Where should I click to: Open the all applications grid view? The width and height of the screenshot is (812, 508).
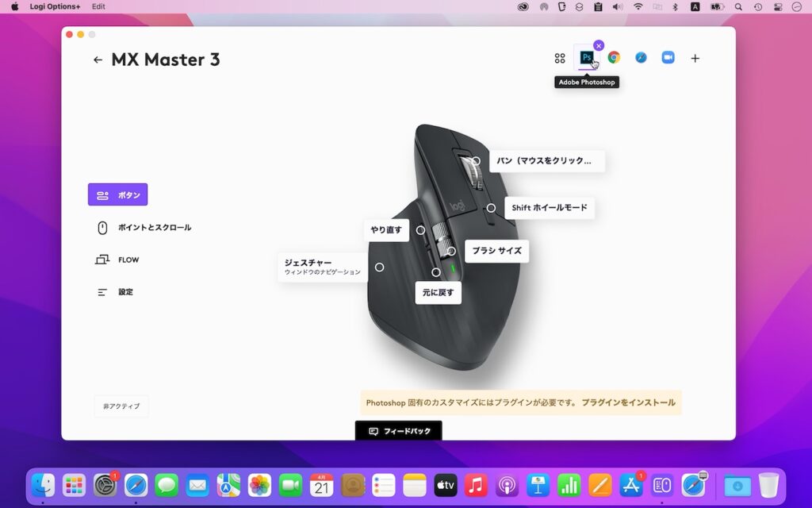pyautogui.click(x=560, y=58)
